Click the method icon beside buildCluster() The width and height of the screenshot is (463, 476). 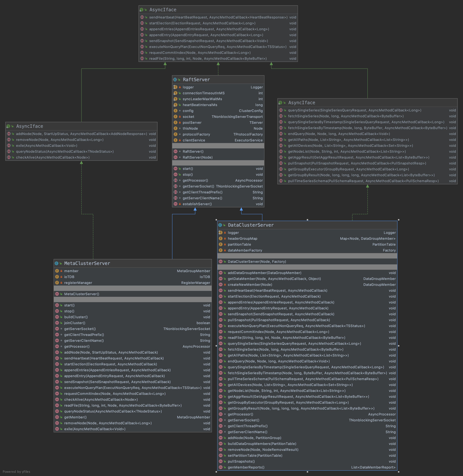click(x=57, y=317)
